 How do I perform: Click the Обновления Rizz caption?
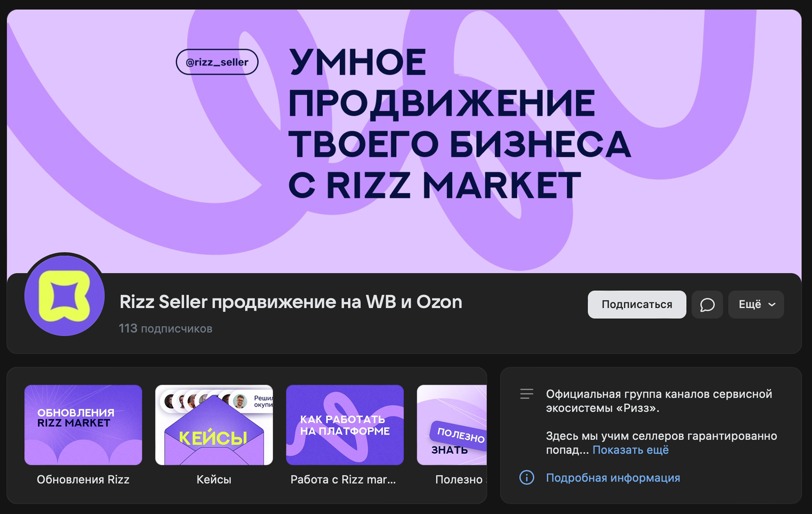(x=83, y=479)
